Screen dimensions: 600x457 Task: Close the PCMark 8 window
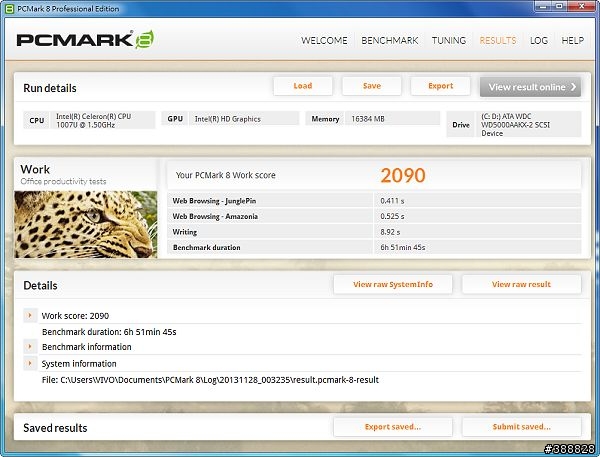(x=581, y=6)
